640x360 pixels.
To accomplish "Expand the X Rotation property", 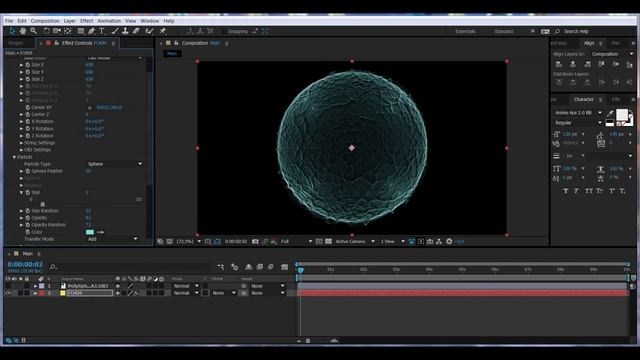I will (x=21, y=122).
